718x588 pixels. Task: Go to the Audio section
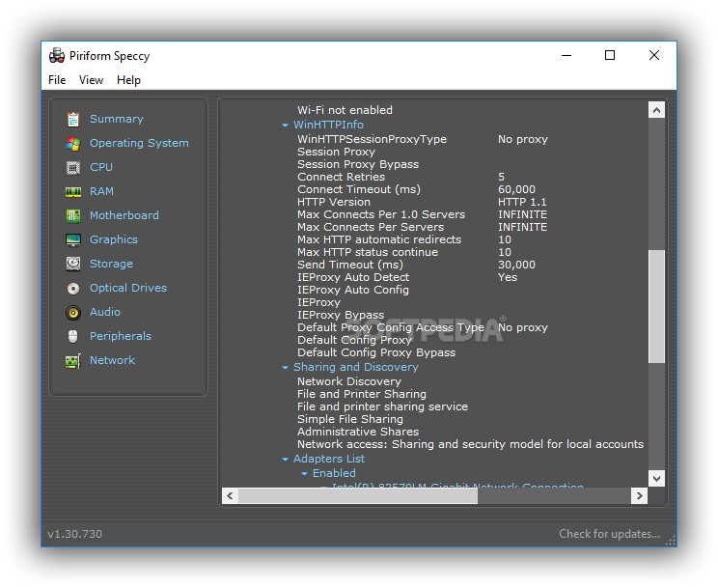[105, 312]
